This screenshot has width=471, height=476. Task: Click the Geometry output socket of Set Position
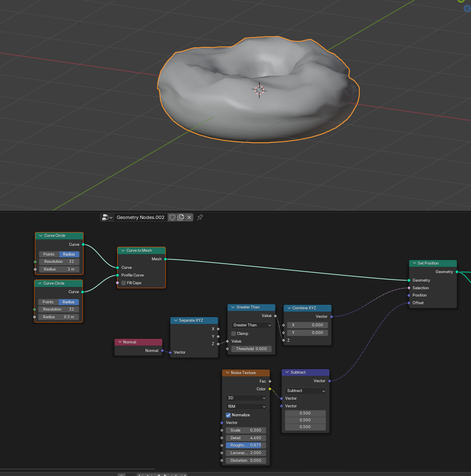457,272
